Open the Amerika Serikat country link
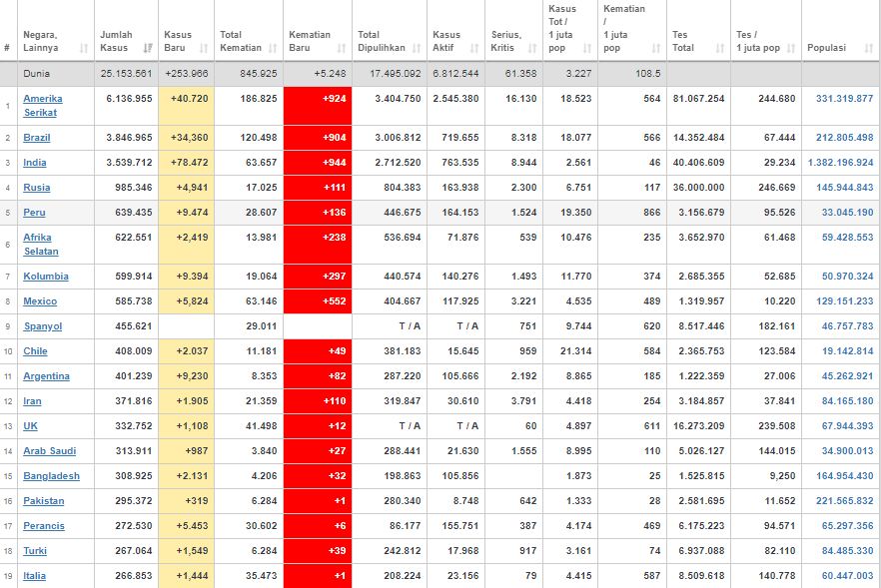The width and height of the screenshot is (881, 588). pyautogui.click(x=43, y=106)
